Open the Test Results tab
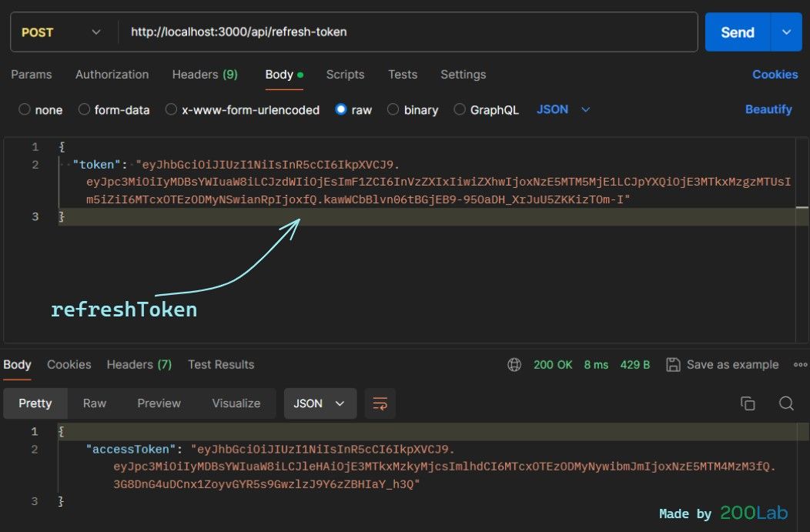Viewport: 810px width, 532px height. coord(221,365)
